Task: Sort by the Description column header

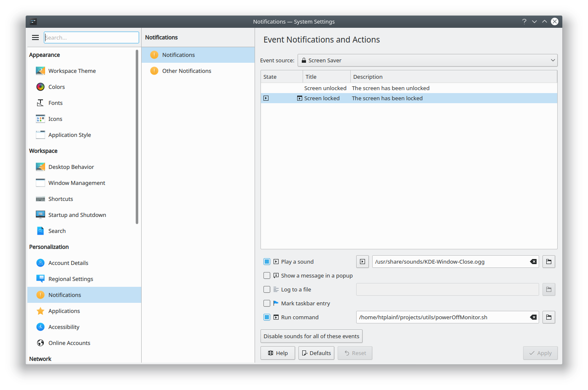Action: click(x=454, y=77)
